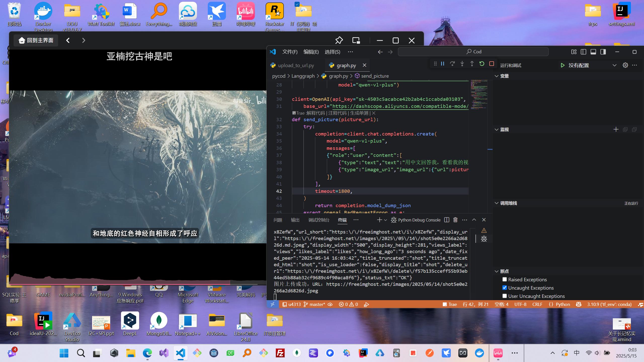This screenshot has width=644, height=362.
Task: Switch to 问题 panel tab
Action: tap(278, 220)
